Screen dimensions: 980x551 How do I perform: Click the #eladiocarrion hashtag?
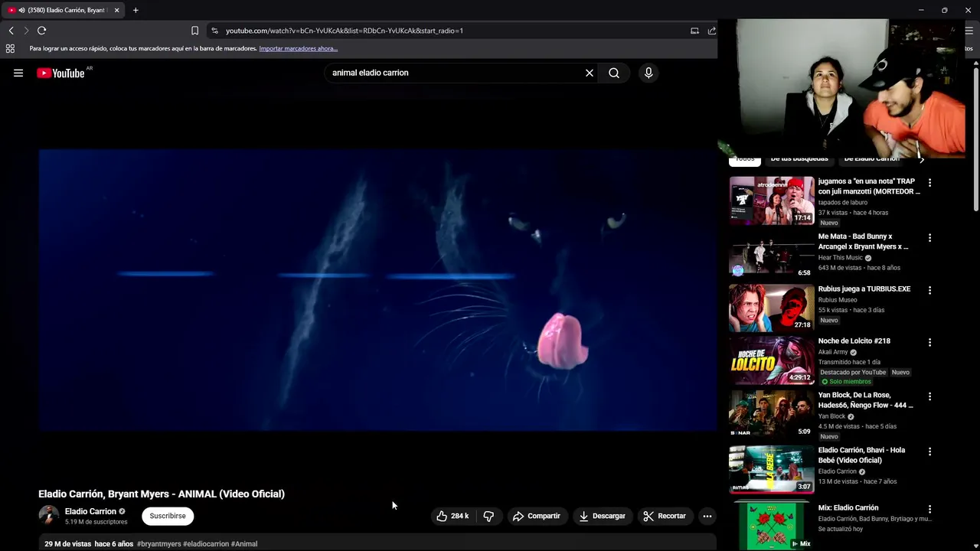pos(206,544)
